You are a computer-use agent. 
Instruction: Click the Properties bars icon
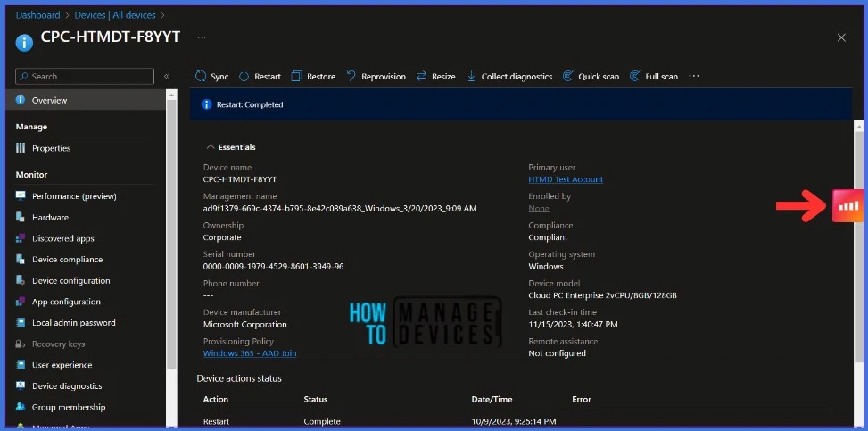tap(21, 148)
